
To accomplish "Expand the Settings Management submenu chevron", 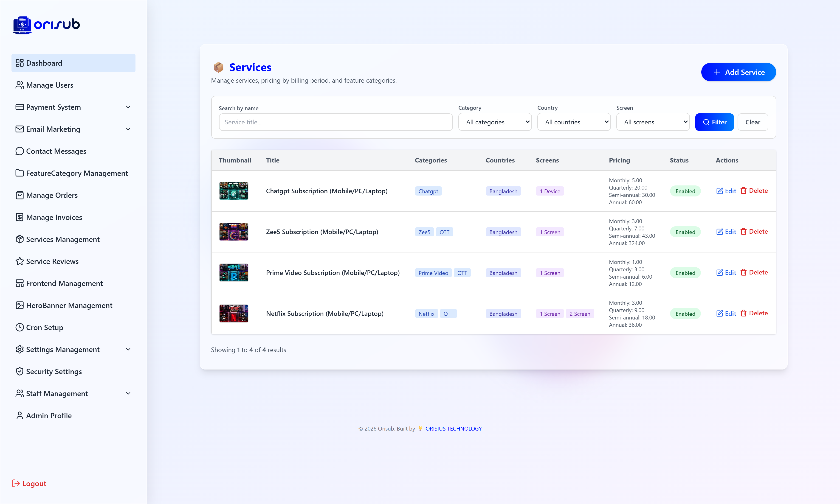I will tap(128, 350).
